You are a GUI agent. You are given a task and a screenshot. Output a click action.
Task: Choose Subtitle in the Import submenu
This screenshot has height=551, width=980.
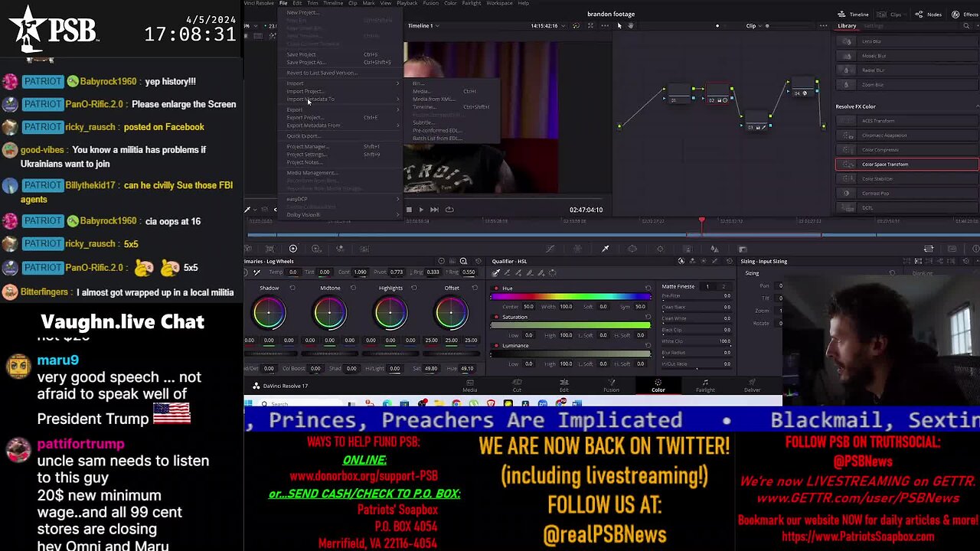[x=451, y=122]
